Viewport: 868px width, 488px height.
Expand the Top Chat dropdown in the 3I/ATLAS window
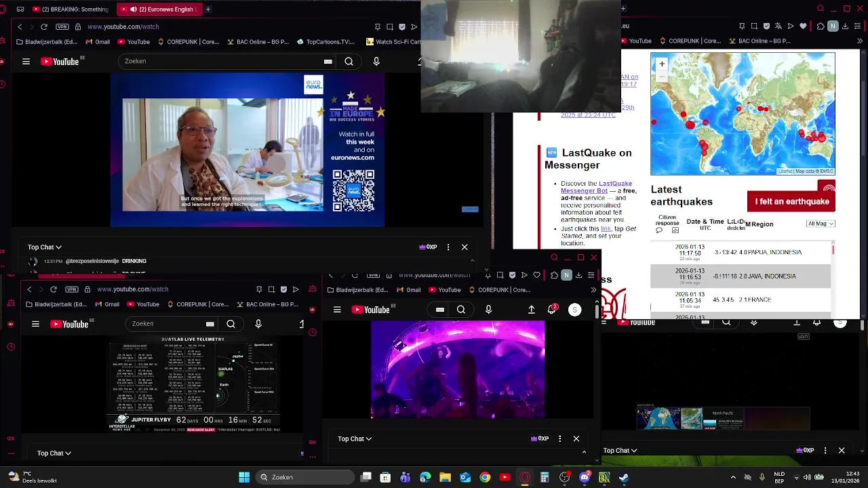54,453
